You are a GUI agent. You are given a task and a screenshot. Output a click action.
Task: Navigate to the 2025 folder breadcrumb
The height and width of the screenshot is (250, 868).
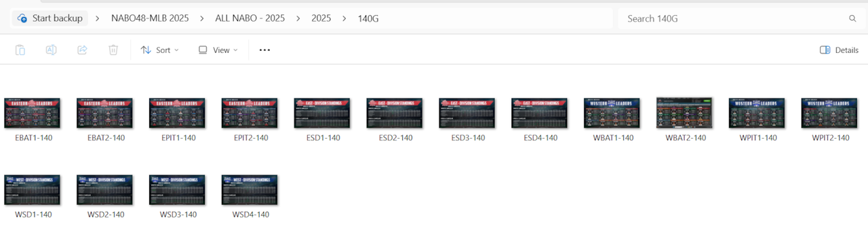pos(321,18)
